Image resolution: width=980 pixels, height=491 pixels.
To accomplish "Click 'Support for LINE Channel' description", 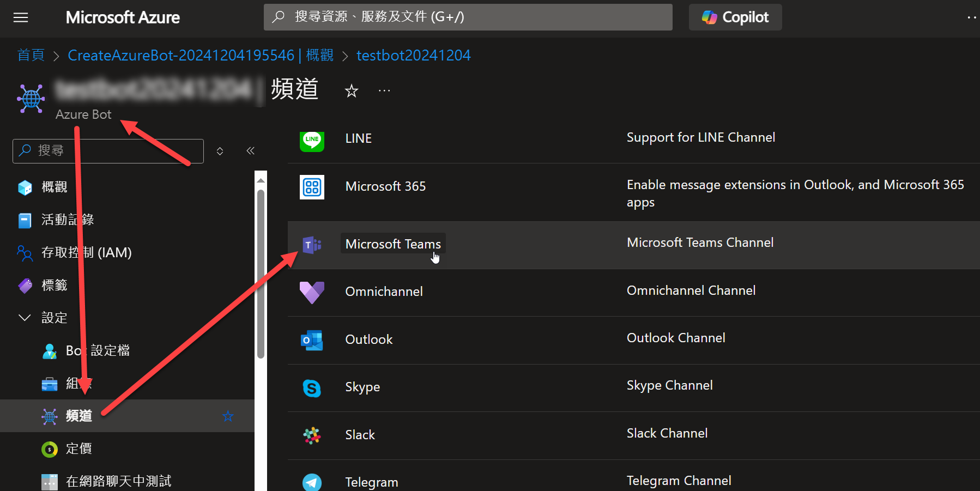I will pyautogui.click(x=700, y=137).
